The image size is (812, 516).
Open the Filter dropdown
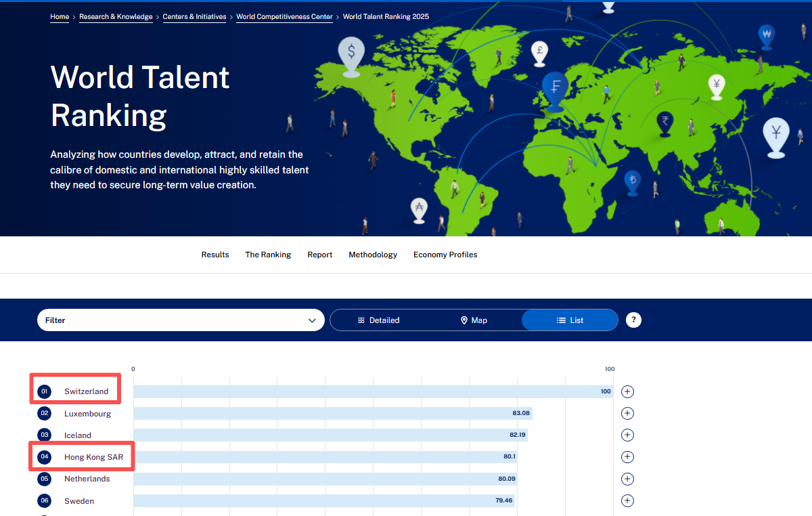pyautogui.click(x=181, y=320)
